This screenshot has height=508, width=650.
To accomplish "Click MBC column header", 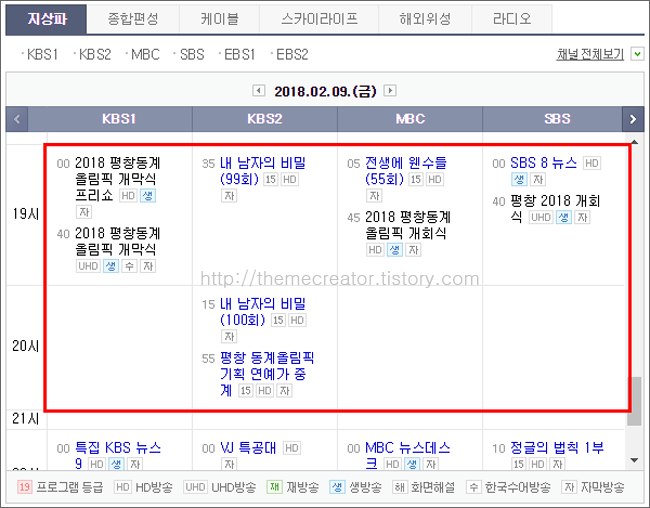I will point(410,119).
